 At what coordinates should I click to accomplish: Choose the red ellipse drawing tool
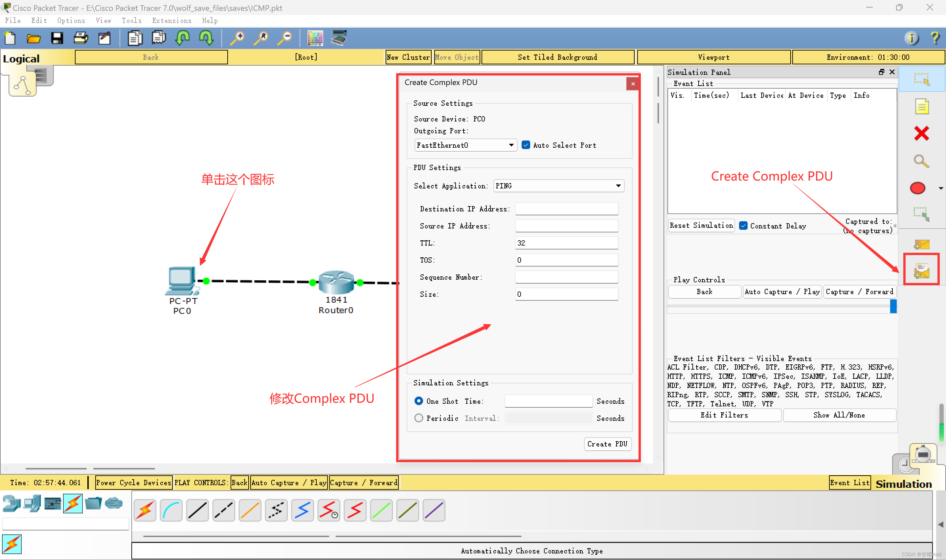click(918, 188)
